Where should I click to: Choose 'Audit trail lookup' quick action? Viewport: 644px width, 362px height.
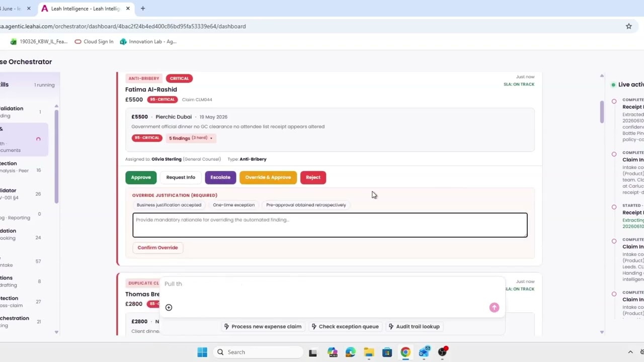pos(414,326)
